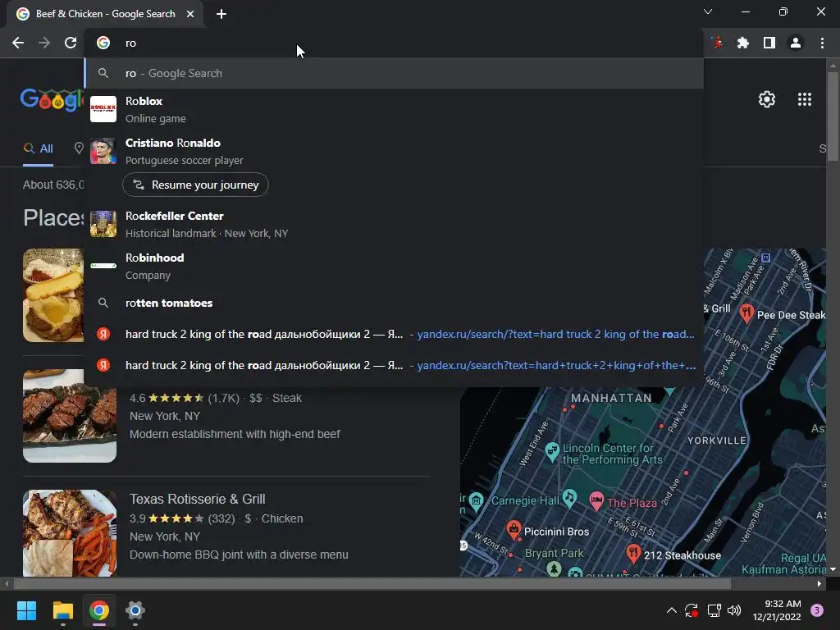The width and height of the screenshot is (840, 630).
Task: Click the browser back arrow
Action: click(18, 43)
